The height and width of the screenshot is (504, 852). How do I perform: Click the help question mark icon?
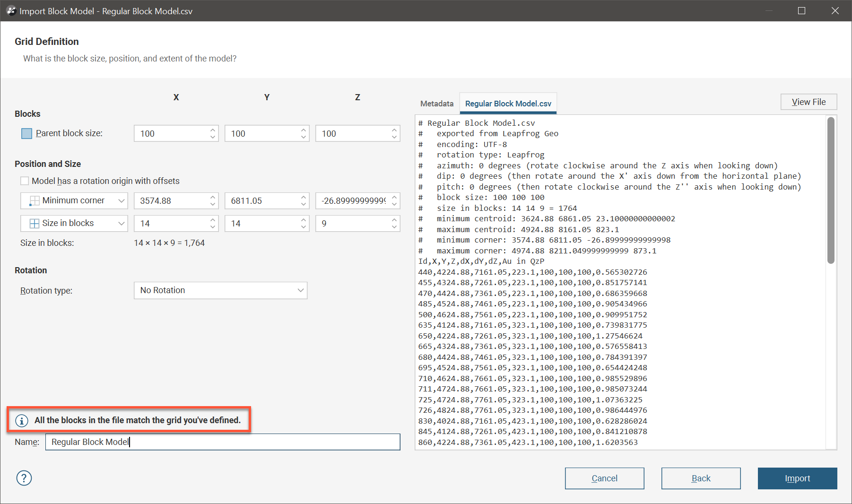click(x=24, y=478)
